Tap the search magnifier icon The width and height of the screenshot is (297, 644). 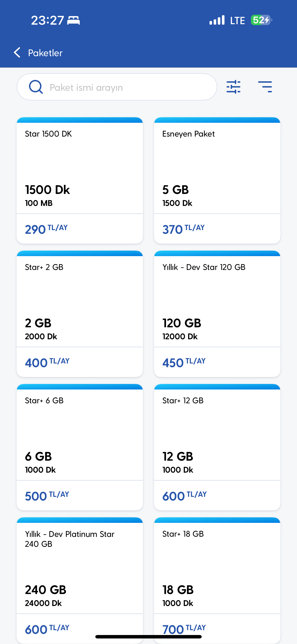(x=36, y=87)
